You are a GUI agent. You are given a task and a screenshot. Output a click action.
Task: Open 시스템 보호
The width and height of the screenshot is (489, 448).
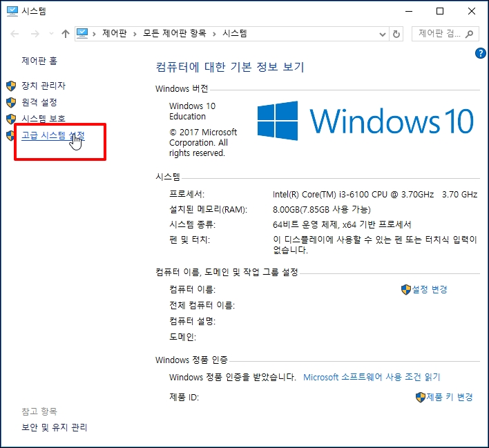(44, 119)
